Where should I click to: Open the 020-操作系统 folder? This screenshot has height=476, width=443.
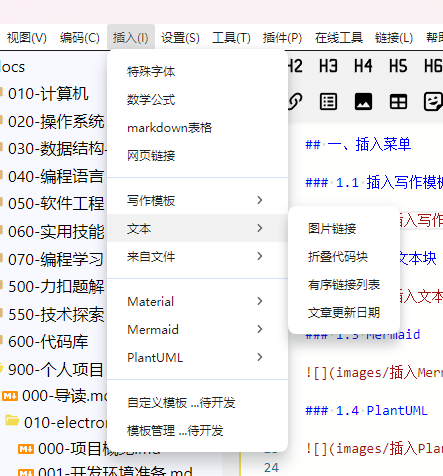point(56,121)
